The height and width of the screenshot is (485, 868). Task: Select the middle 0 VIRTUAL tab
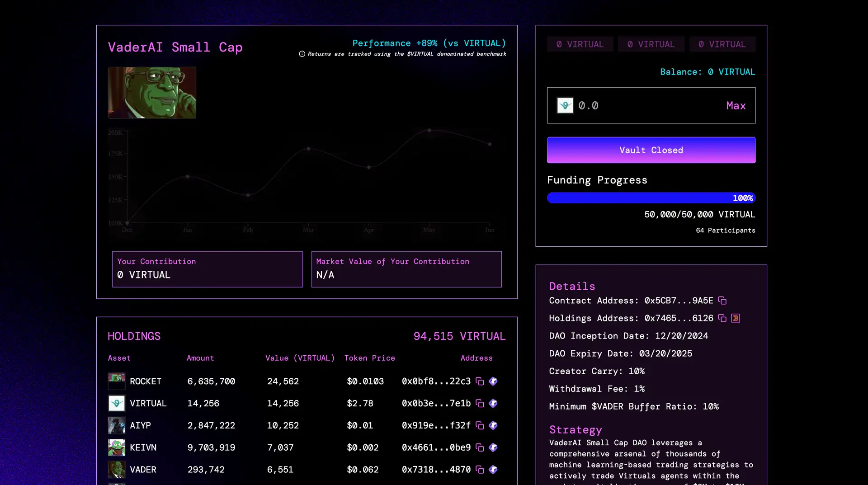(651, 44)
